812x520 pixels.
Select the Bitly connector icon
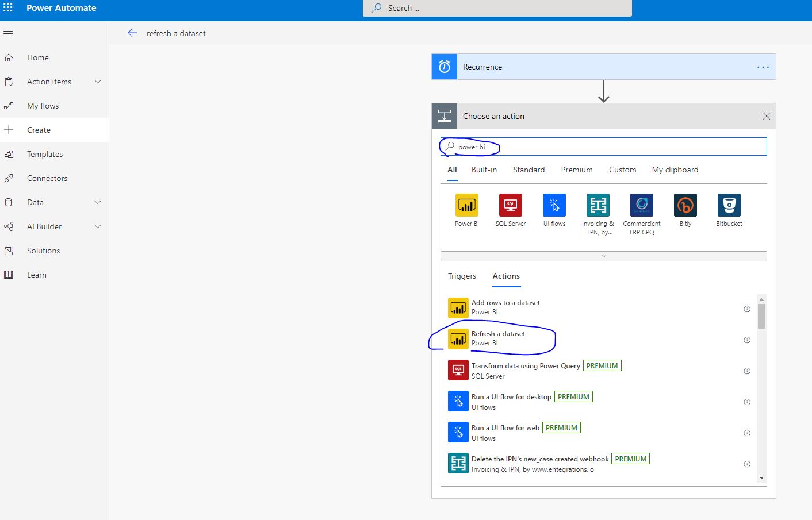[x=685, y=205]
